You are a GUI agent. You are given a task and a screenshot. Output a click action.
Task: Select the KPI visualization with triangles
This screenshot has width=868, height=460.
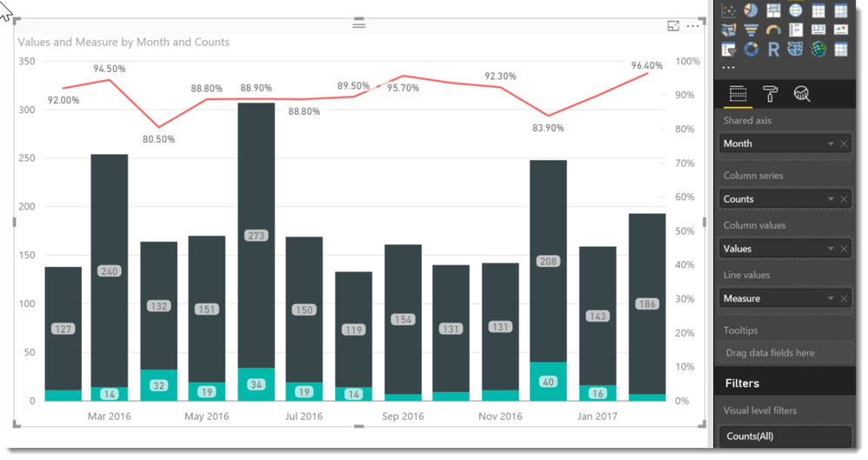pyautogui.click(x=841, y=30)
